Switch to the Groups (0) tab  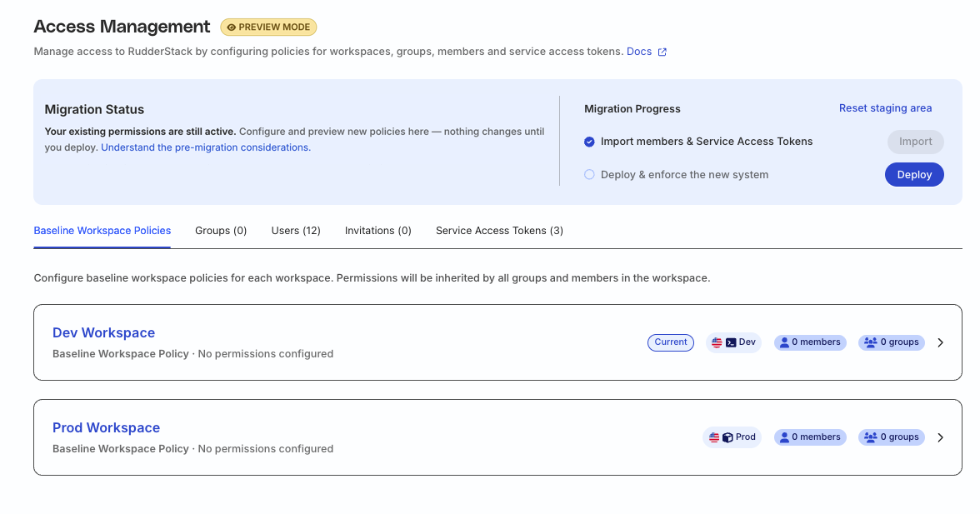(x=221, y=231)
